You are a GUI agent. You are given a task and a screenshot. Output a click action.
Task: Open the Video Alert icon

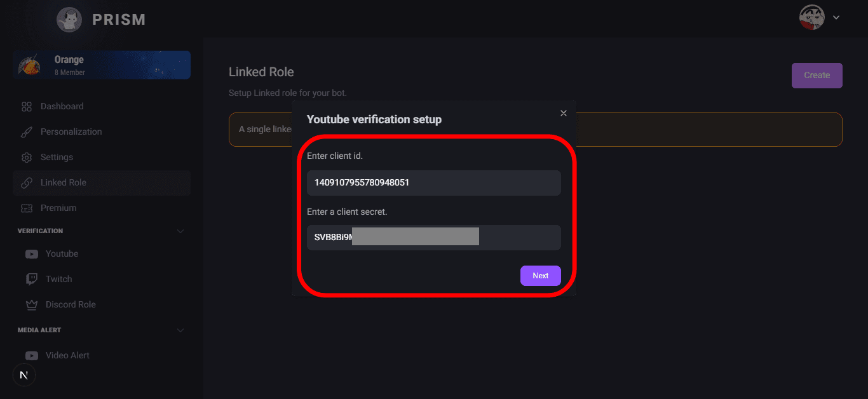tap(32, 355)
